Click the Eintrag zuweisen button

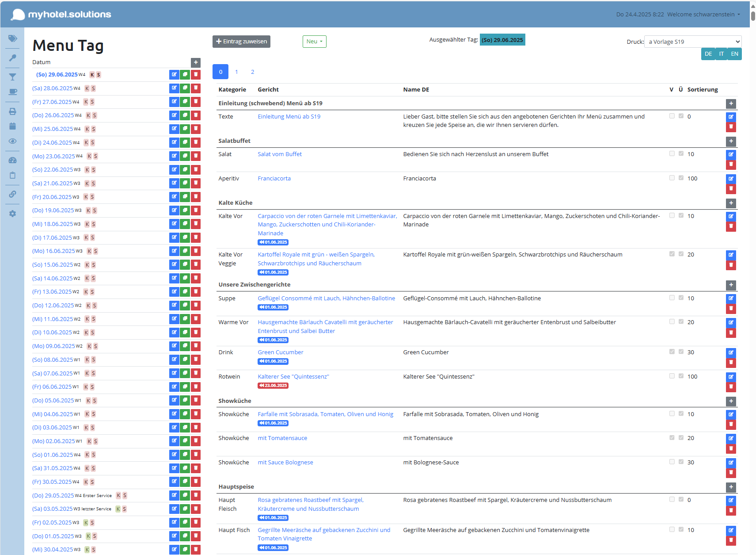241,42
